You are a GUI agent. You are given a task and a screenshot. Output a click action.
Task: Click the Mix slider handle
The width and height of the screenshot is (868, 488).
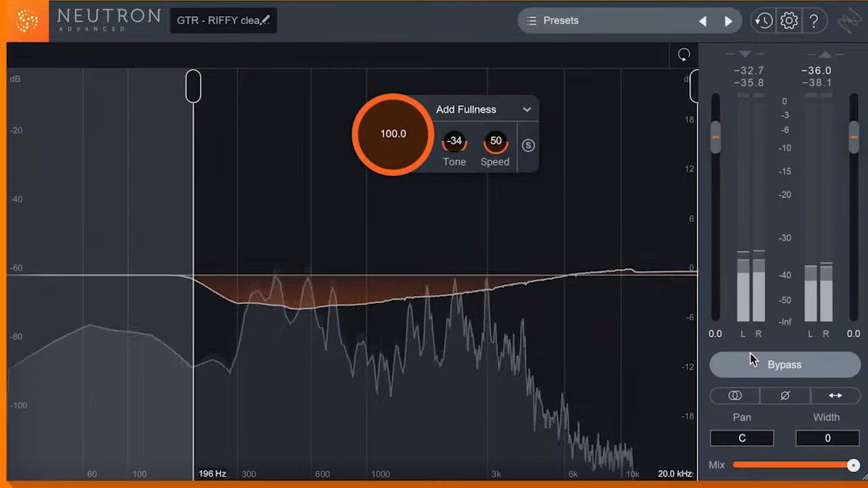click(853, 465)
